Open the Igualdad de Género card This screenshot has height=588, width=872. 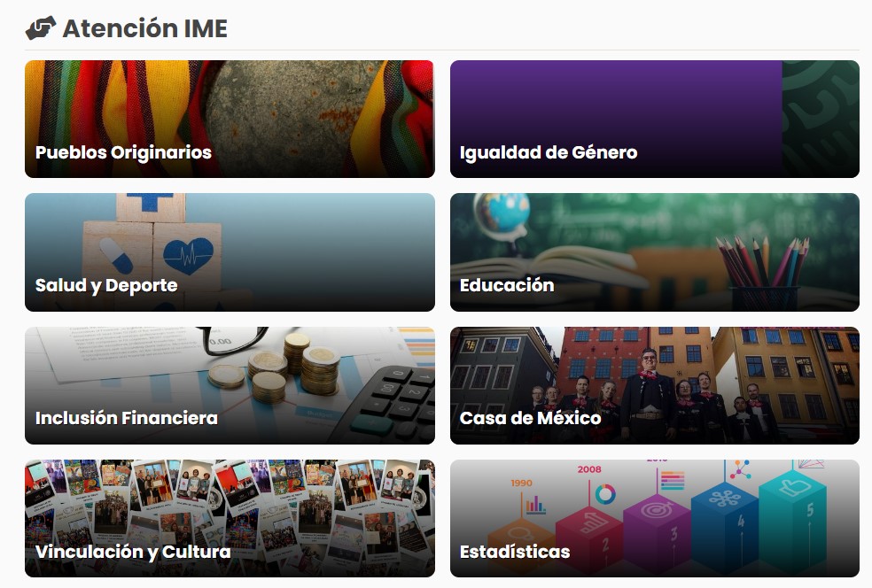(x=655, y=119)
